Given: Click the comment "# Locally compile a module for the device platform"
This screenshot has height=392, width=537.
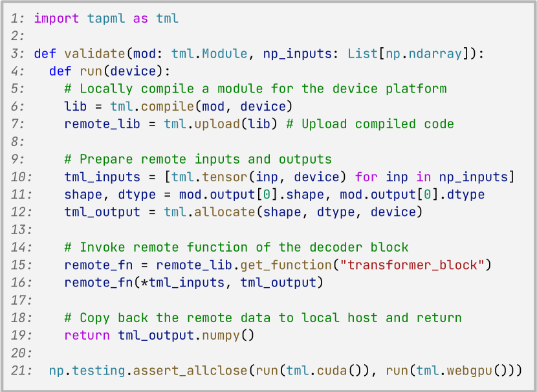Looking at the screenshot, I should (x=256, y=89).
